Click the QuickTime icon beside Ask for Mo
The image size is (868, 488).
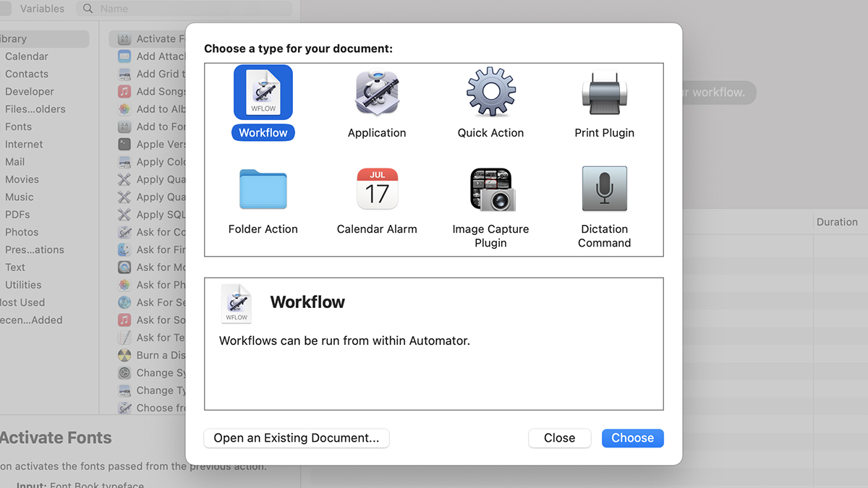pos(124,267)
